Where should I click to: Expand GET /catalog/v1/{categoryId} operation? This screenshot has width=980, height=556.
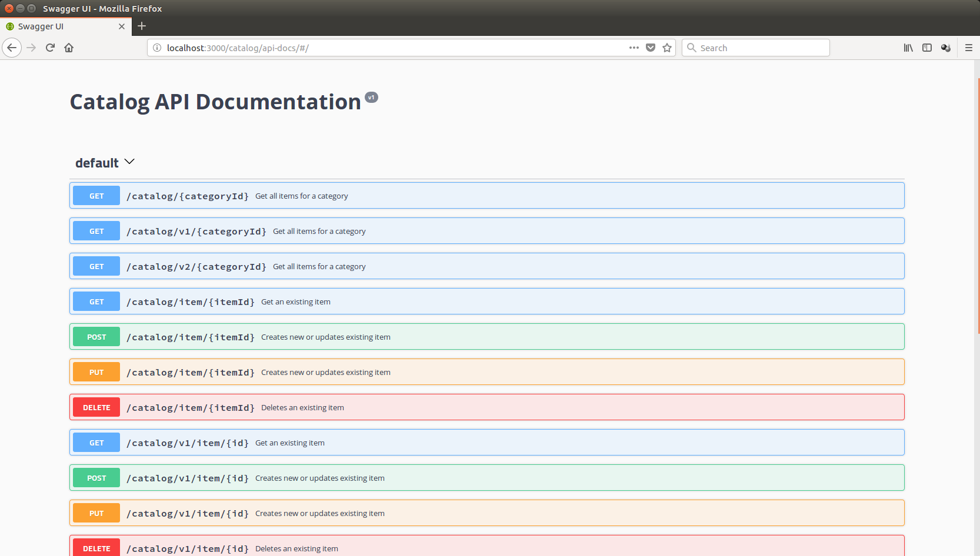point(487,231)
